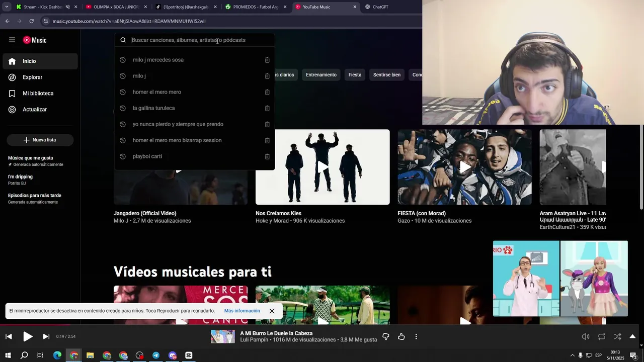Close the YouTube Music browser tab
Viewport: 644px width, 362px height.
(x=355, y=7)
